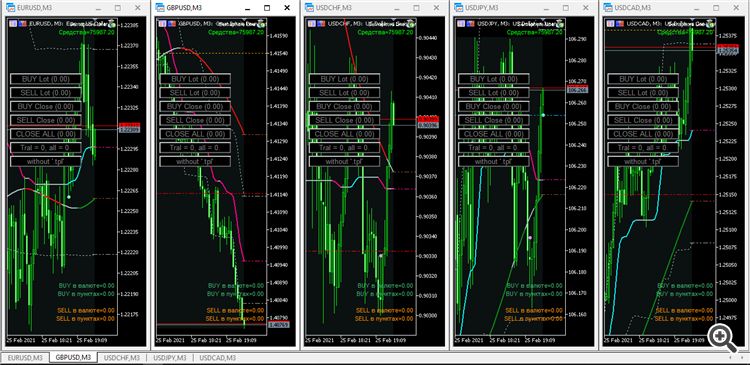Switch to the EURUSD,M3 bottom tab
This screenshot has height=365, width=750.
[x=25, y=357]
